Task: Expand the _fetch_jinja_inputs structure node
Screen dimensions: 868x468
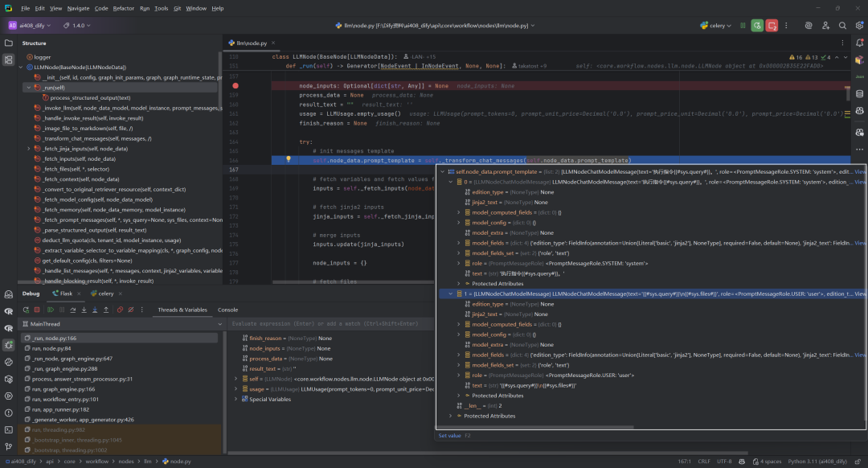Action: tap(29, 149)
